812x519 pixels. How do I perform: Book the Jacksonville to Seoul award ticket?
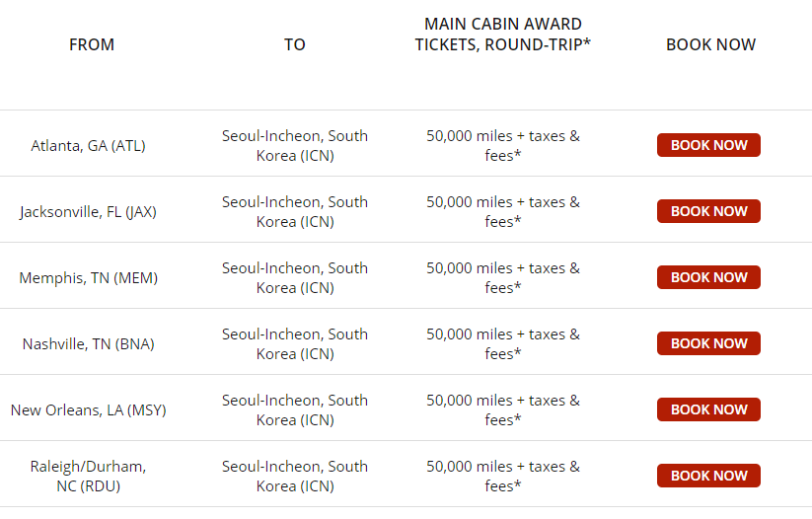(x=708, y=211)
